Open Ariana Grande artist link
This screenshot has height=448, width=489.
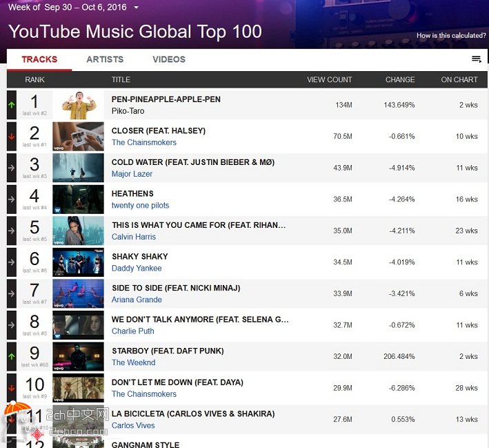point(137,300)
